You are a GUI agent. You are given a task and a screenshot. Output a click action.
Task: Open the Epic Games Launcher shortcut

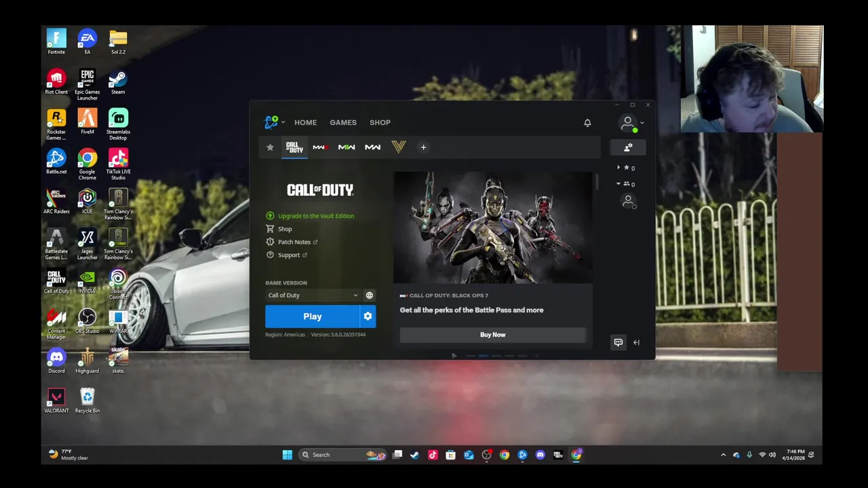87,84
